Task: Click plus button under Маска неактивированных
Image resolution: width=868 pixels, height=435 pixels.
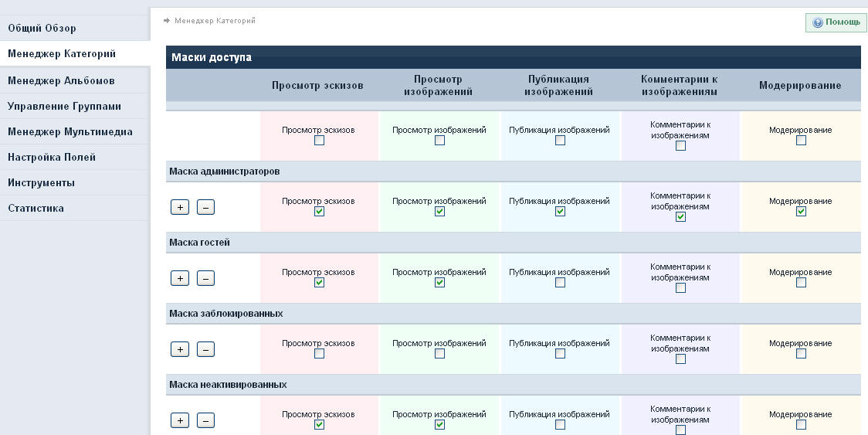Action: pos(179,420)
